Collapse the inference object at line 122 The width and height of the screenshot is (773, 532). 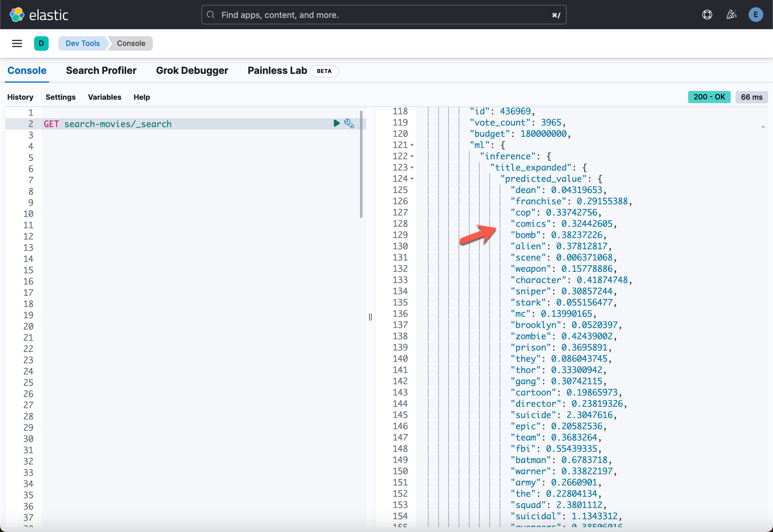pos(412,156)
